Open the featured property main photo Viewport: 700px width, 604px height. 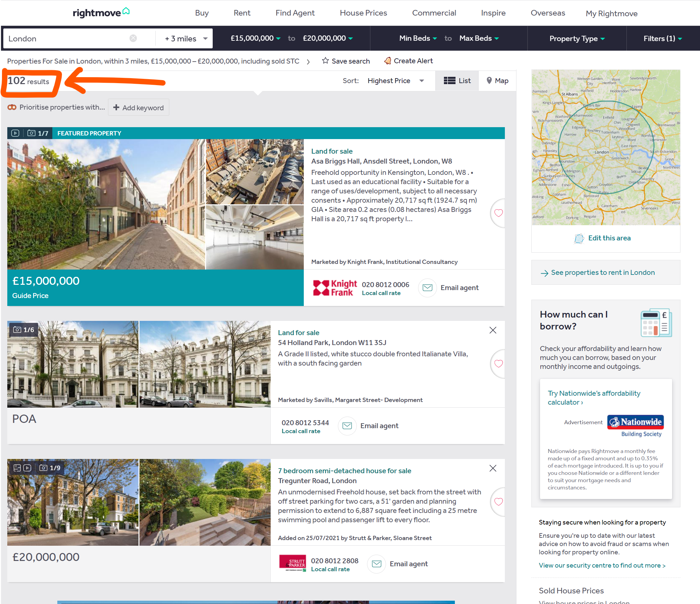(106, 204)
